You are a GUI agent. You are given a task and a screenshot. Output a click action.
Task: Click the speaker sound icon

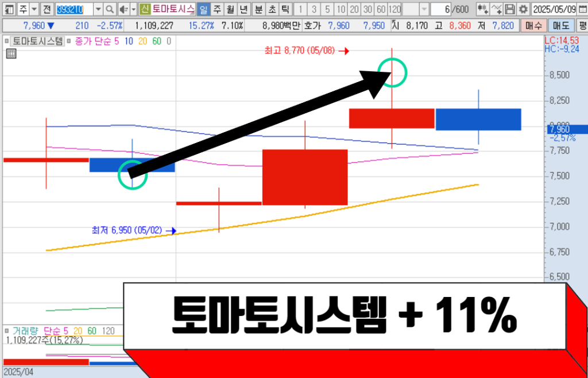tap(123, 9)
